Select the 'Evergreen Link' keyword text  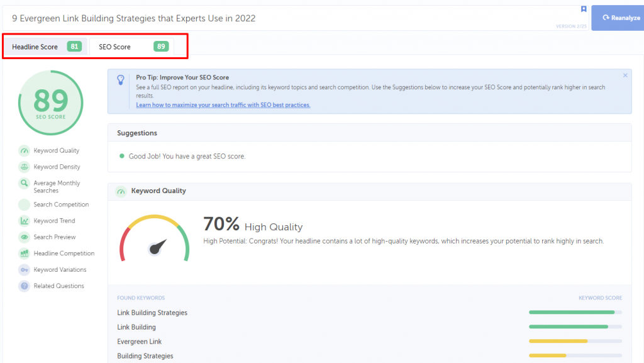pyautogui.click(x=139, y=342)
